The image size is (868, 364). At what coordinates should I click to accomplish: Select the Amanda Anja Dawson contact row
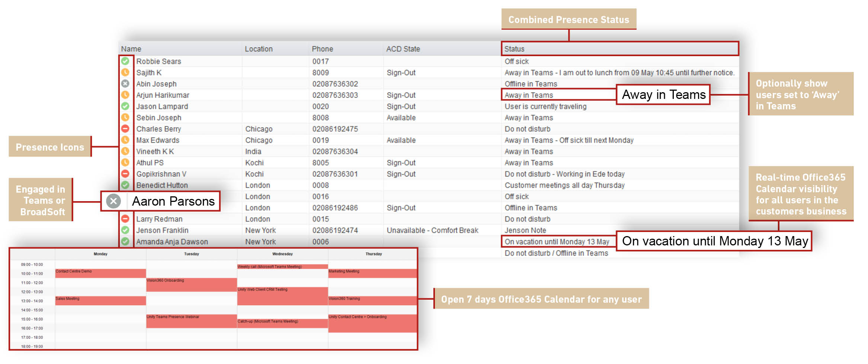(x=172, y=242)
